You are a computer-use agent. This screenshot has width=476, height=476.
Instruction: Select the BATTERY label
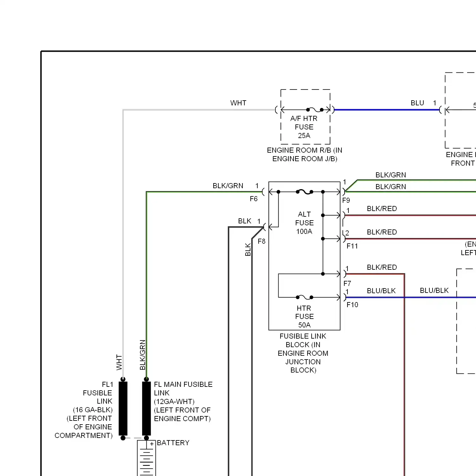coord(173,443)
